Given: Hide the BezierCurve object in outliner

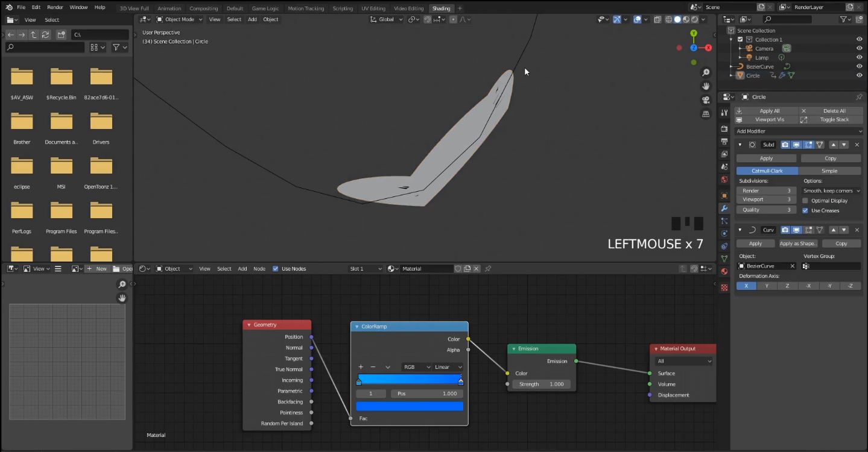Looking at the screenshot, I should point(859,66).
